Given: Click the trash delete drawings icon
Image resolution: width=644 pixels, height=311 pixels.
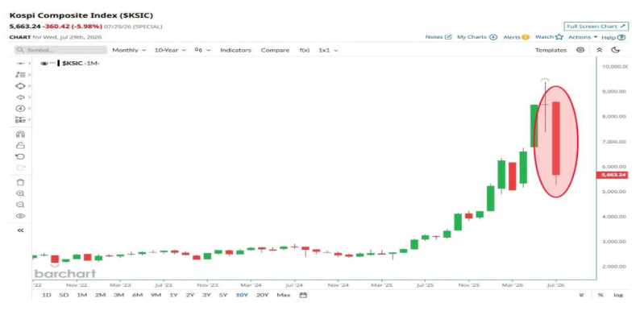Looking at the screenshot, I should coord(20,182).
